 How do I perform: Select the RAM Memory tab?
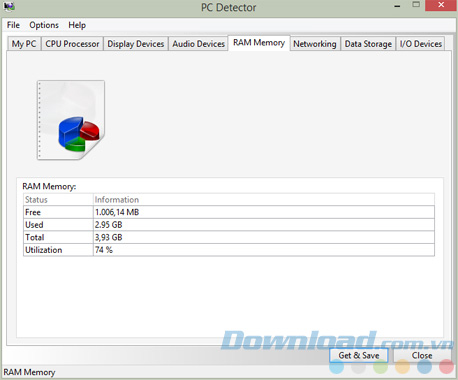pyautogui.click(x=259, y=43)
